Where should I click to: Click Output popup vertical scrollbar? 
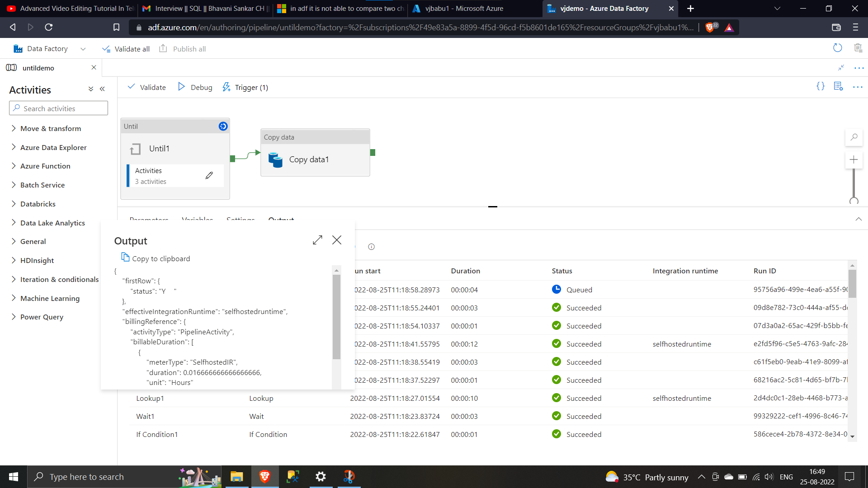(336, 316)
